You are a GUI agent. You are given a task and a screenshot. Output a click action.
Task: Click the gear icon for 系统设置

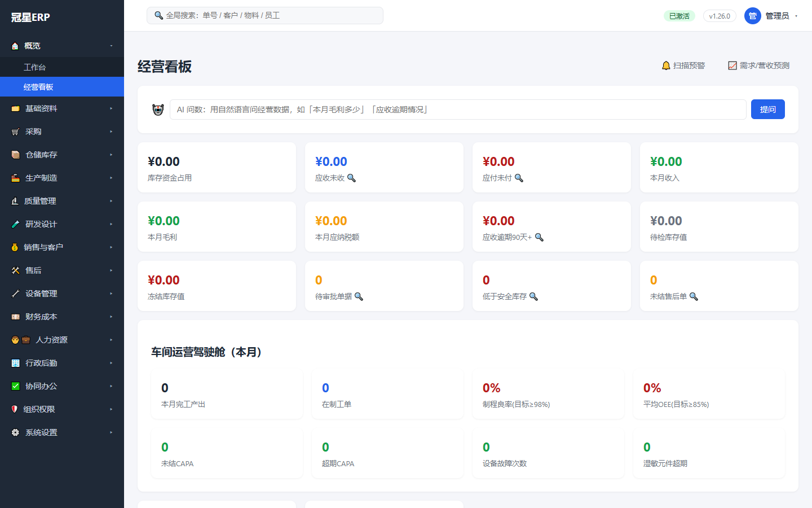15,432
